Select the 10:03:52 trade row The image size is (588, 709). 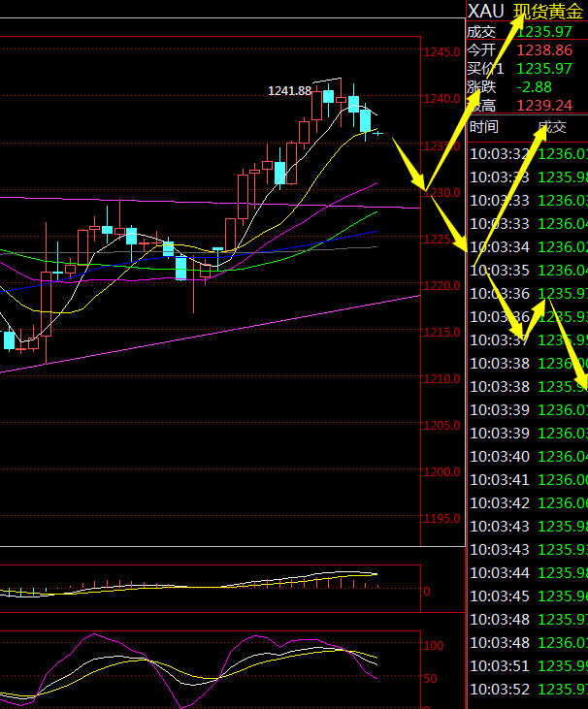(528, 689)
